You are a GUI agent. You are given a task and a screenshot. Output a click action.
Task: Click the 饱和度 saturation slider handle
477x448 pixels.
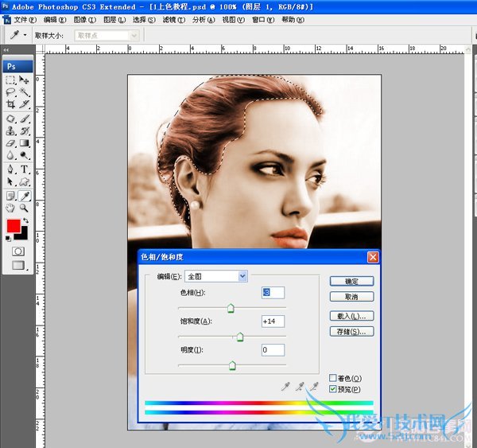[239, 337]
